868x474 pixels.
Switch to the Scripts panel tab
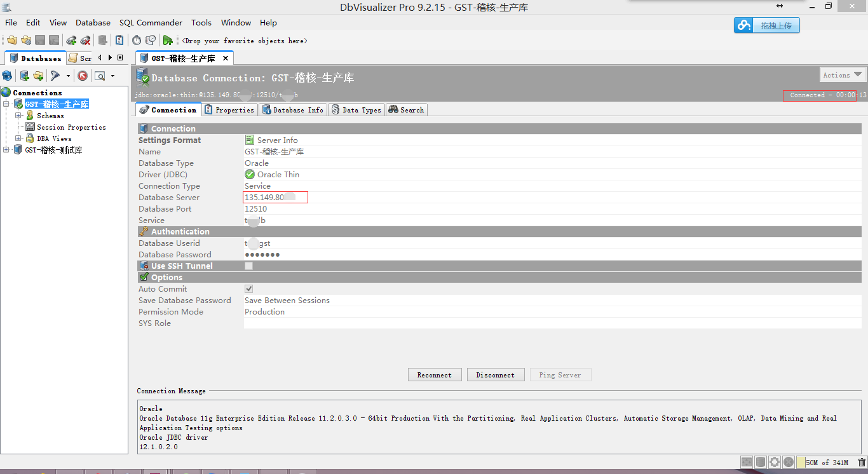81,58
